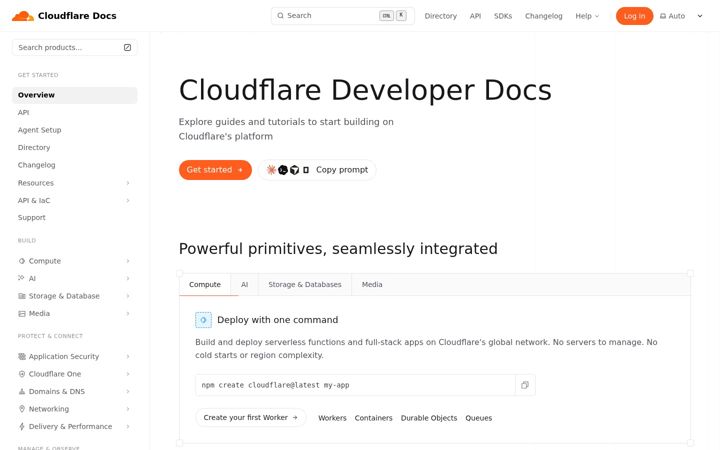The image size is (720, 450).
Task: Click the Get started button
Action: coord(215,170)
